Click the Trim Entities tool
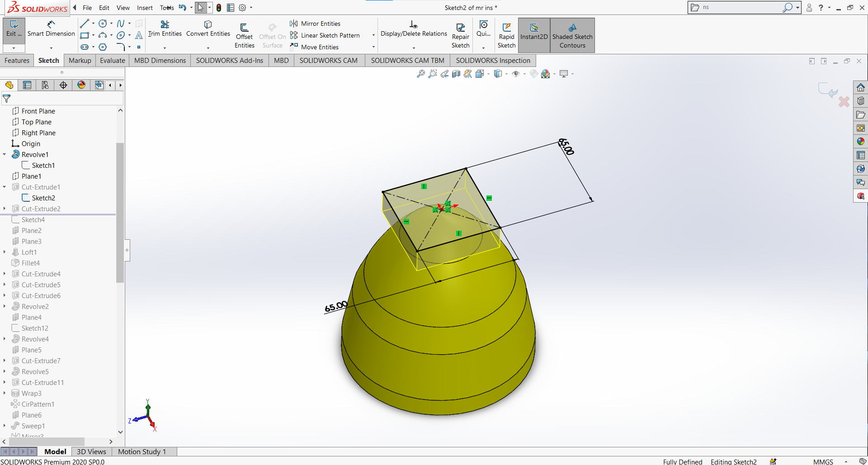This screenshot has width=868, height=465. [165, 28]
